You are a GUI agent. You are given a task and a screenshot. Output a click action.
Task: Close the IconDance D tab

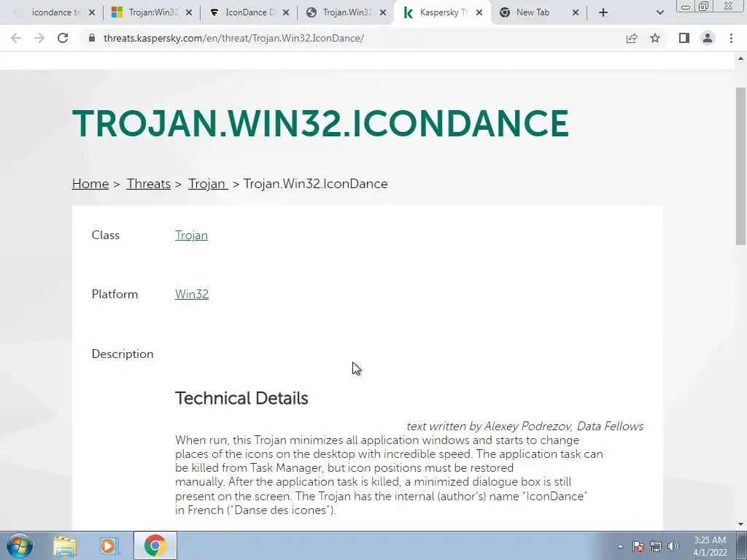point(286,12)
